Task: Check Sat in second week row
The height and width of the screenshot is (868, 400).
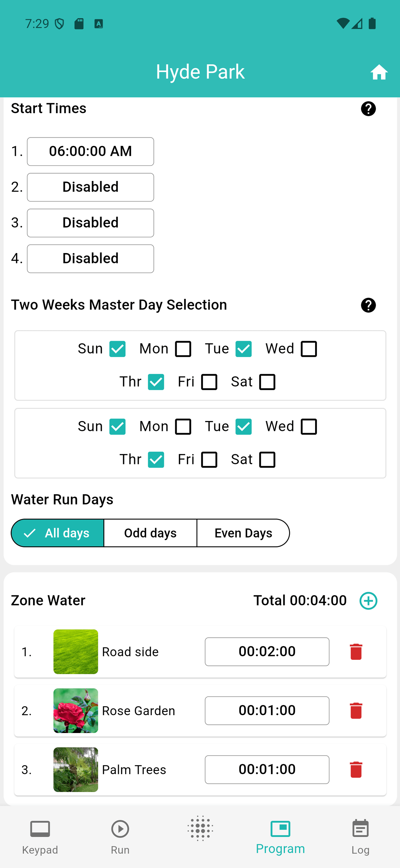Action: (267, 460)
